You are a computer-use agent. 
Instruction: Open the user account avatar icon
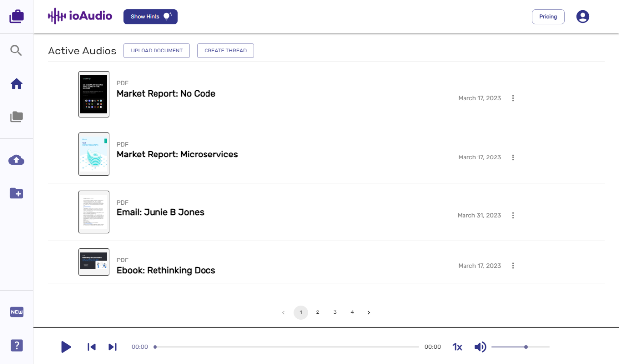tap(583, 16)
